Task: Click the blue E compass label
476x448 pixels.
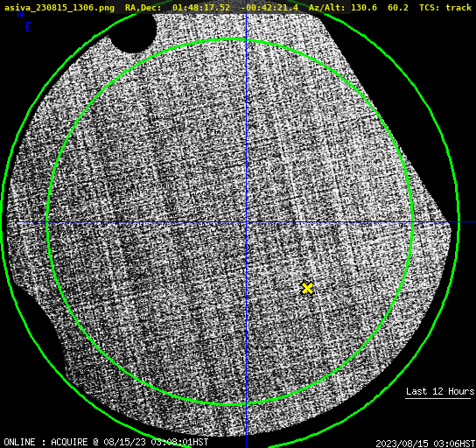Action: 29,27
